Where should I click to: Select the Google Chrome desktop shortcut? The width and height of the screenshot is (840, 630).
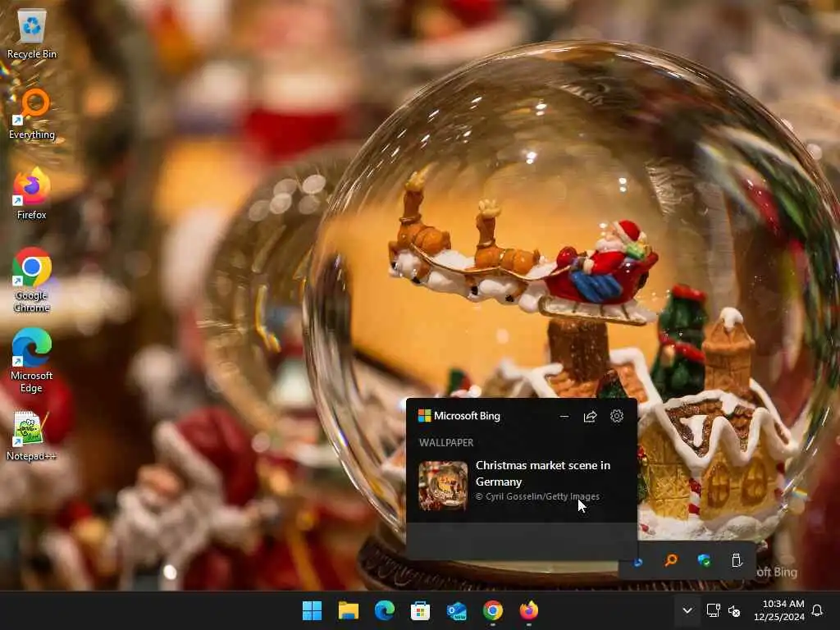(x=32, y=280)
